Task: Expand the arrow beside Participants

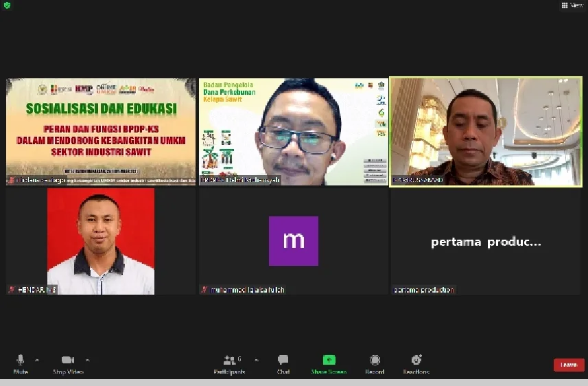Action: [x=257, y=361]
